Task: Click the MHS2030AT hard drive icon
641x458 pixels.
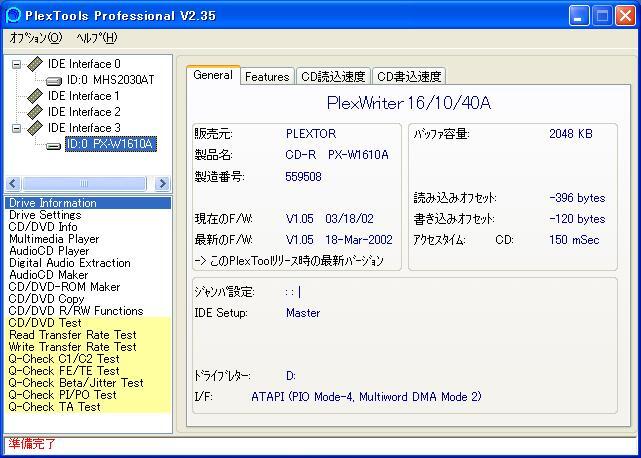Action: [x=54, y=80]
